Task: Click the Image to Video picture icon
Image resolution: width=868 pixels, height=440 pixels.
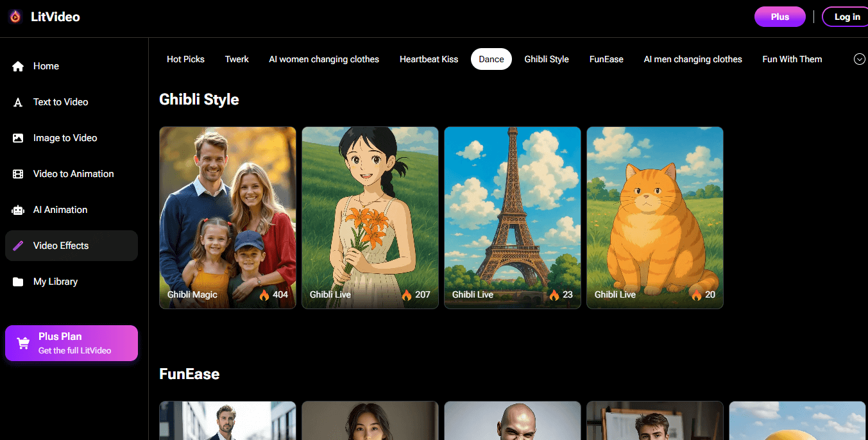Action: (18, 138)
